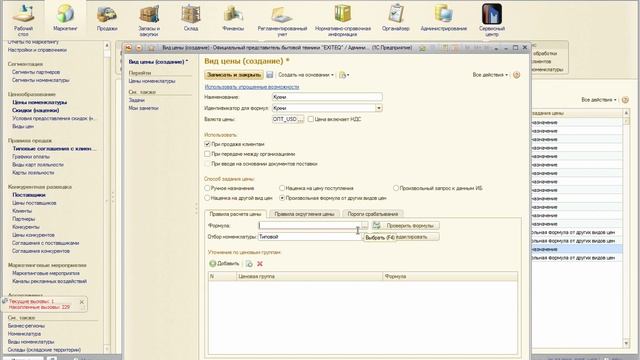Select Произвольная формула от других видов цен
Viewport: 640px width, 360px height.
point(282,198)
